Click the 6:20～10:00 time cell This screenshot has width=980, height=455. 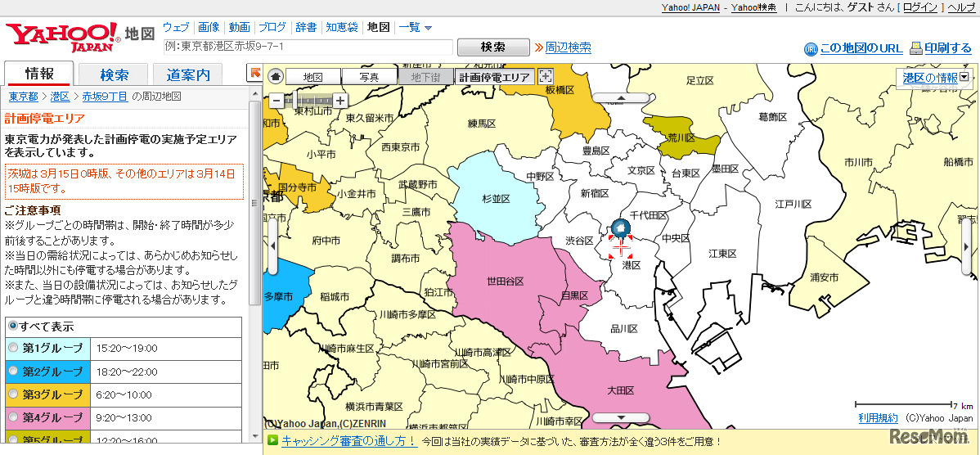tap(165, 395)
